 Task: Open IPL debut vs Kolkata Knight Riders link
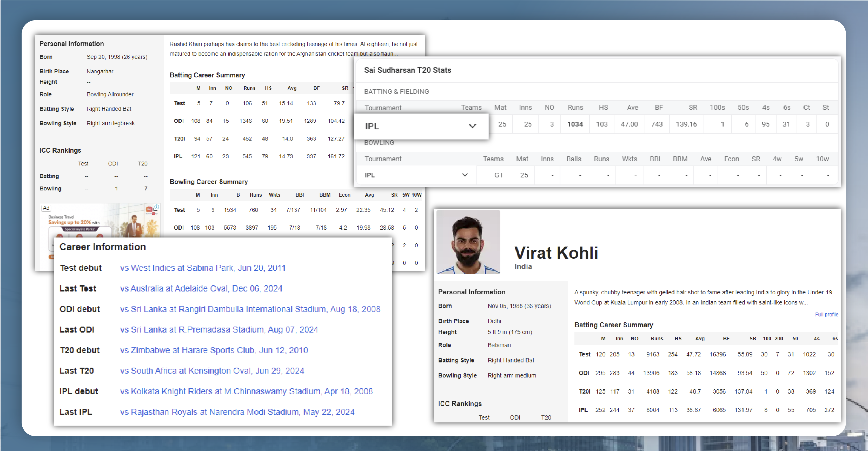[247, 391]
